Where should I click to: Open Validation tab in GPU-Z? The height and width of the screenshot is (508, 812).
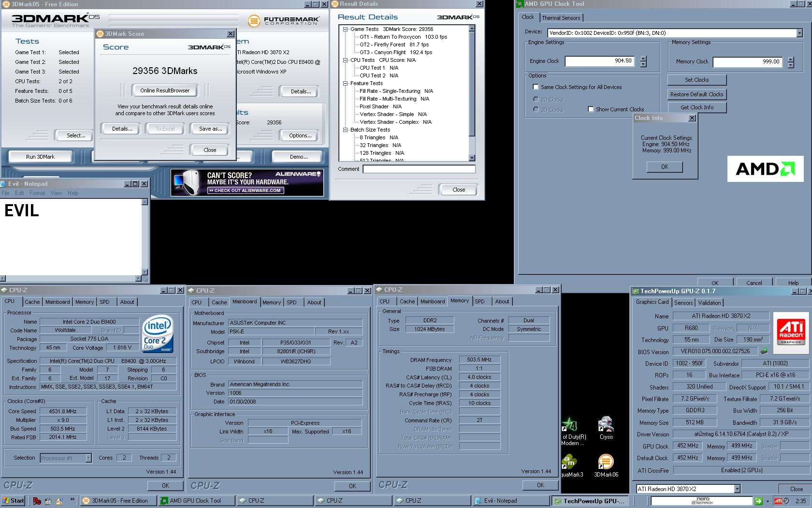click(x=710, y=303)
